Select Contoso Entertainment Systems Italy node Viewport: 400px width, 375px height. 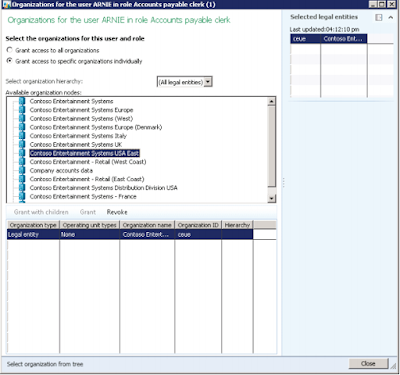(78, 136)
